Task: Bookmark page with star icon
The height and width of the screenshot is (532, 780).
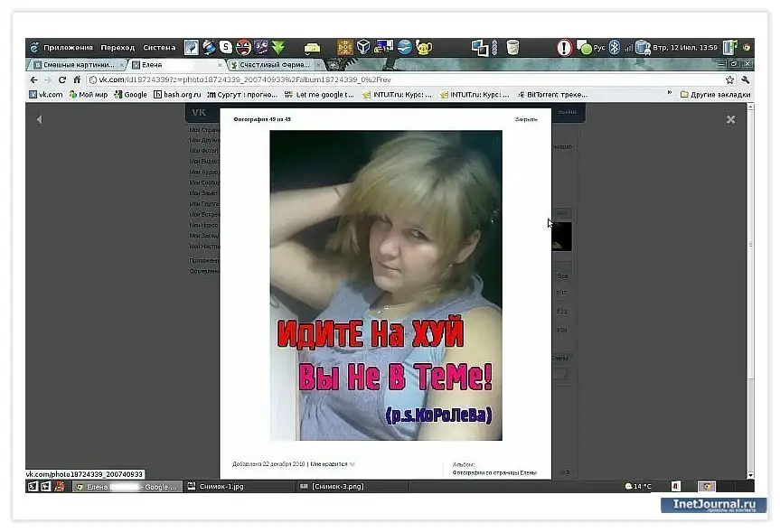Action: (729, 79)
